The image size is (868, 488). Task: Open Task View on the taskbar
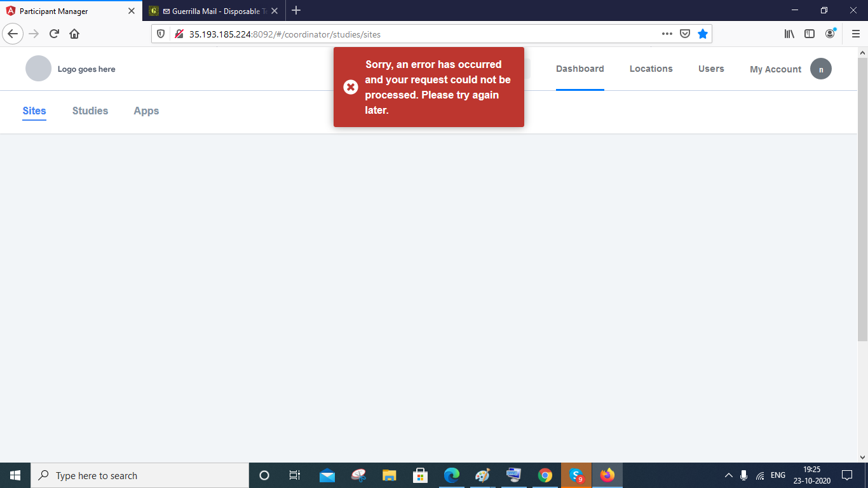click(295, 475)
